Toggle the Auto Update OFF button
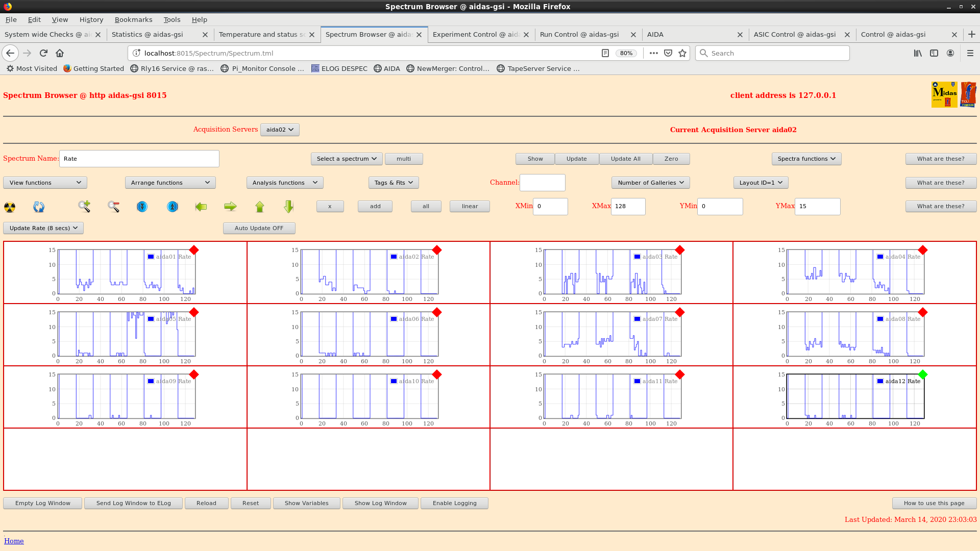Image resolution: width=980 pixels, height=551 pixels. tap(259, 229)
